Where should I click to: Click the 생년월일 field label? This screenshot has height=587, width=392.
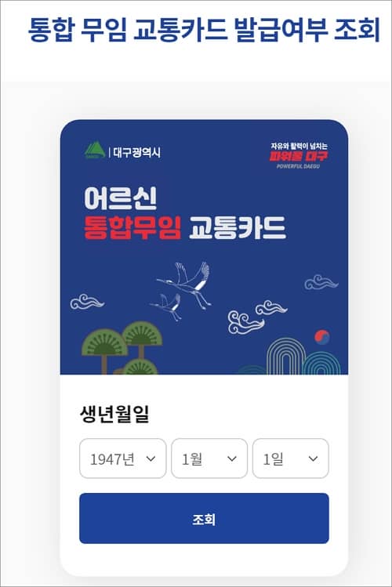(114, 414)
